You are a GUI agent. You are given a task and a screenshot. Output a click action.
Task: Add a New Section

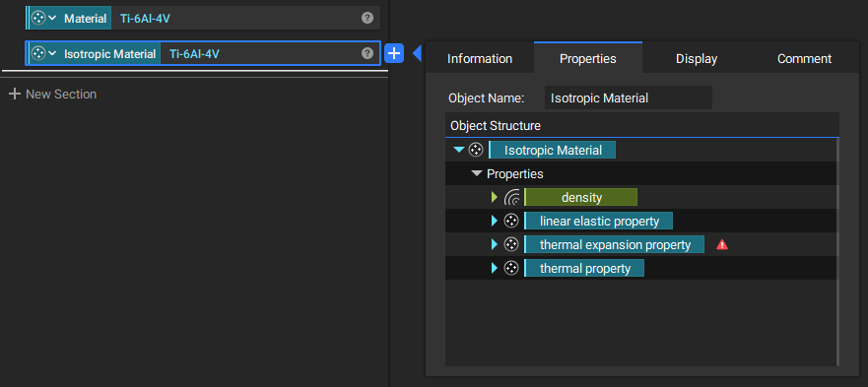click(x=53, y=95)
